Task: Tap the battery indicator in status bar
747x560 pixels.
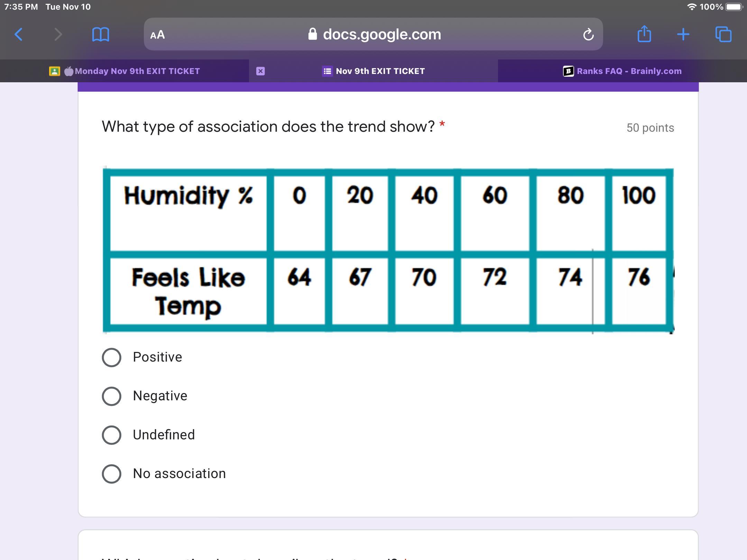Action: pos(734,7)
